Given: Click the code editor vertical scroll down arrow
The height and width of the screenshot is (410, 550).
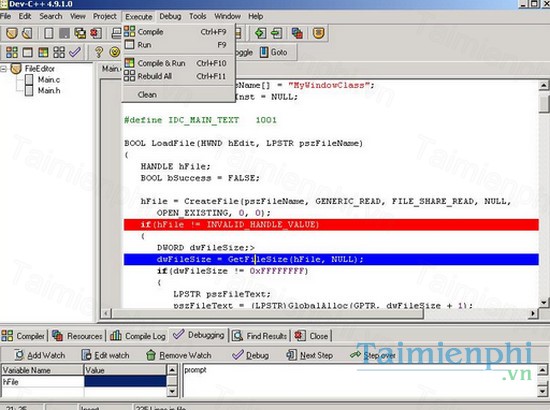Looking at the screenshot, I should 544,302.
